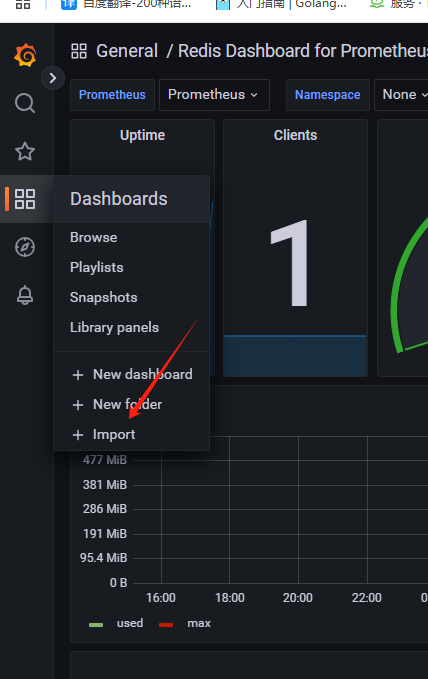
Task: Open Library panels menu entry
Action: pyautogui.click(x=114, y=327)
